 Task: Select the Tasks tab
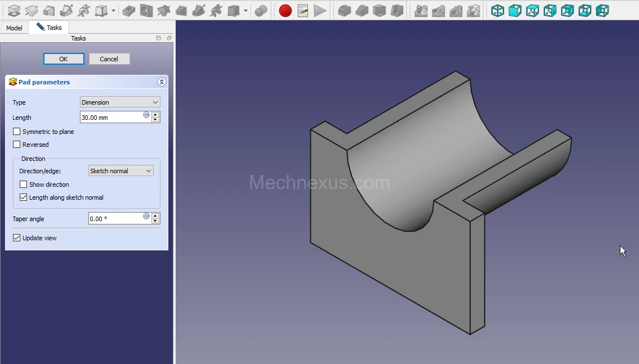point(50,28)
